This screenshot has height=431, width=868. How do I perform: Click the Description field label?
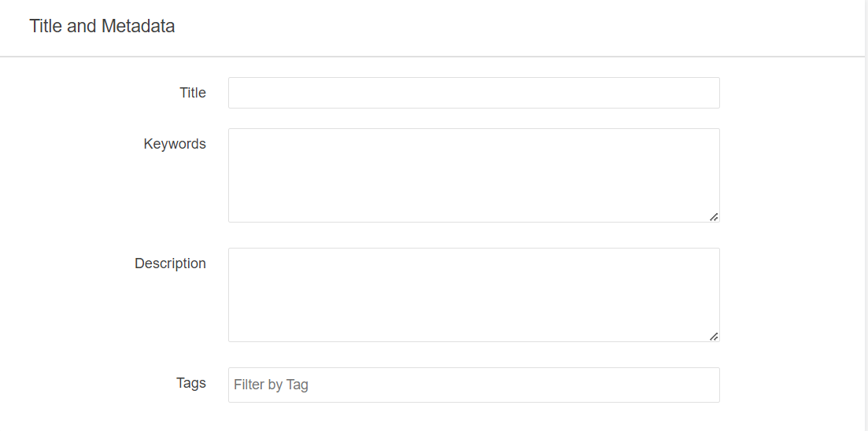[170, 263]
